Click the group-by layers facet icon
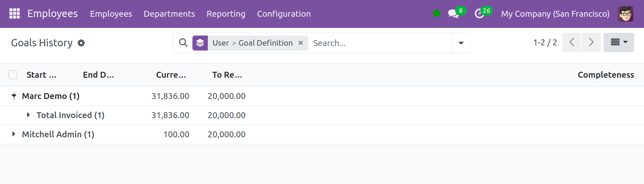Image resolution: width=644 pixels, height=184 pixels. coord(200,43)
